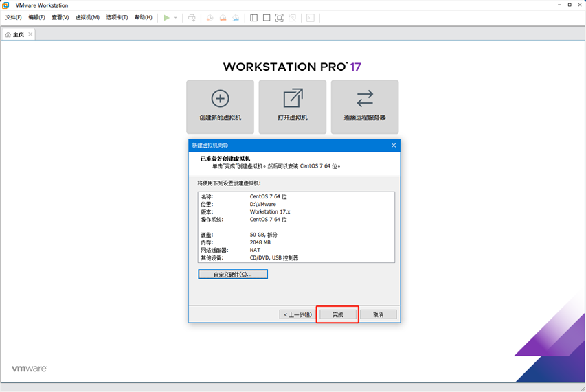Click the 创建新的虚拟机 tile

tap(220, 107)
